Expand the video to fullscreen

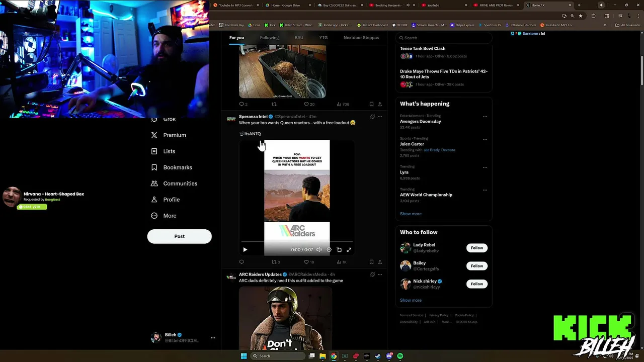coord(349,249)
